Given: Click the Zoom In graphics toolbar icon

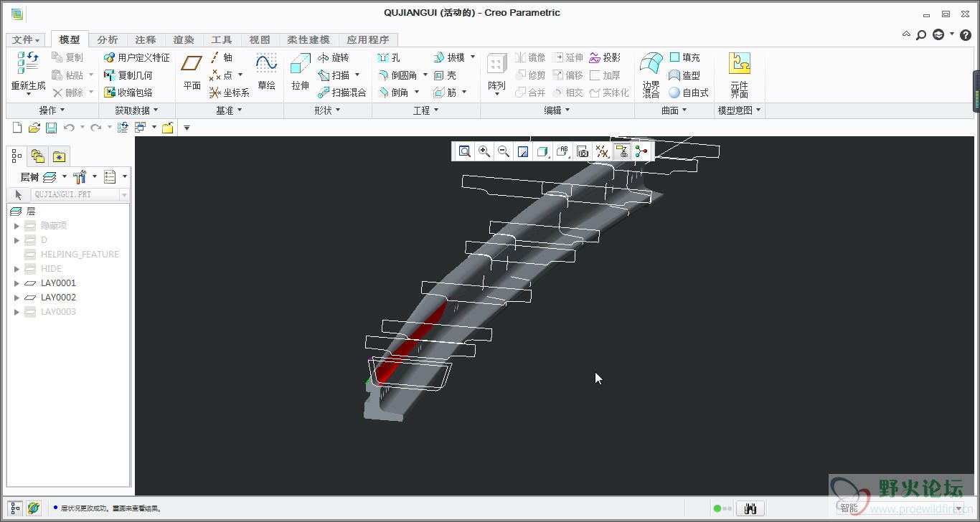Looking at the screenshot, I should pos(484,151).
